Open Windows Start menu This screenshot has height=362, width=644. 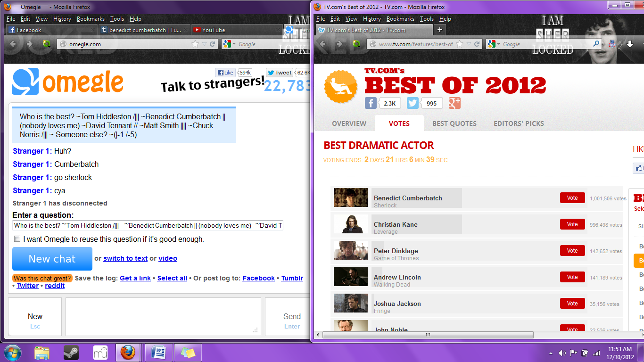(x=13, y=353)
